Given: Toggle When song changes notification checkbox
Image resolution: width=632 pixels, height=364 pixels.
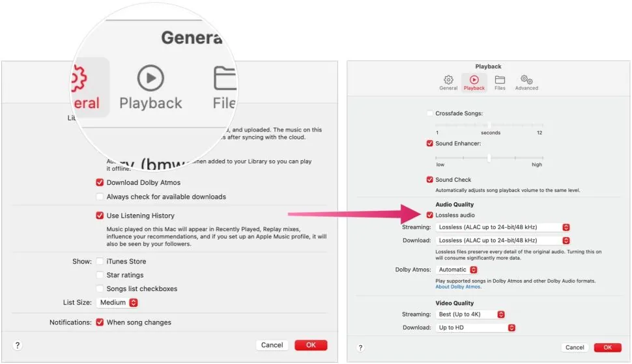Looking at the screenshot, I should click(100, 322).
